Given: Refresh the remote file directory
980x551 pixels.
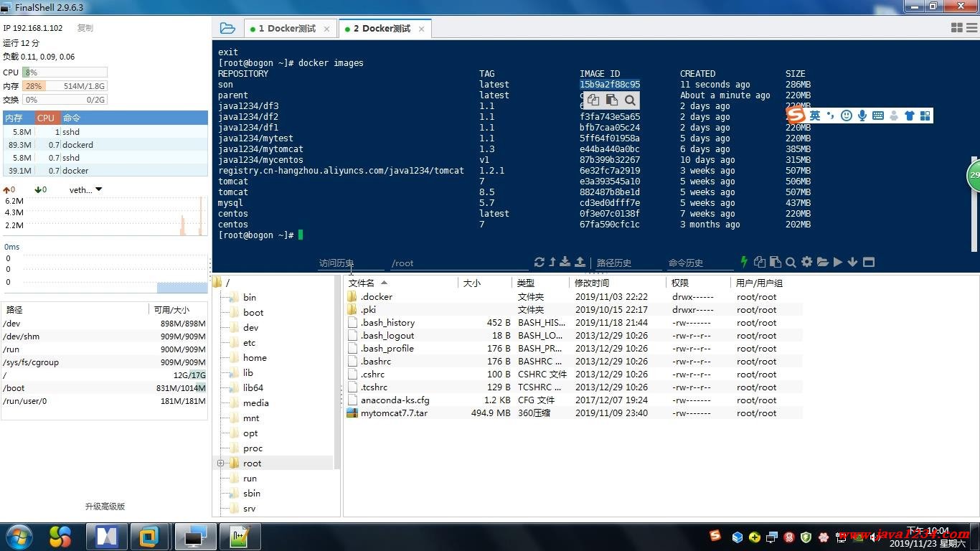Looking at the screenshot, I should click(x=540, y=262).
